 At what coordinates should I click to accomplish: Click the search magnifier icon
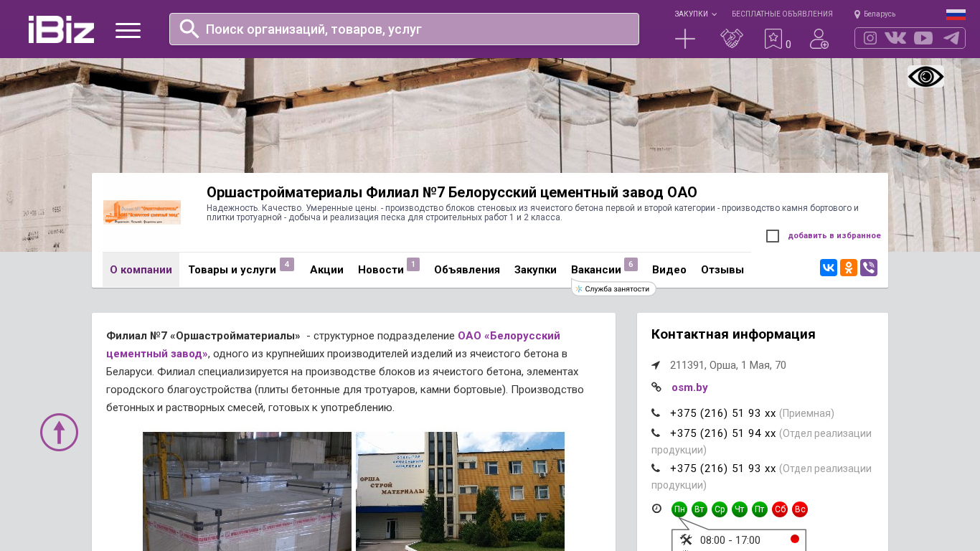pyautogui.click(x=189, y=29)
